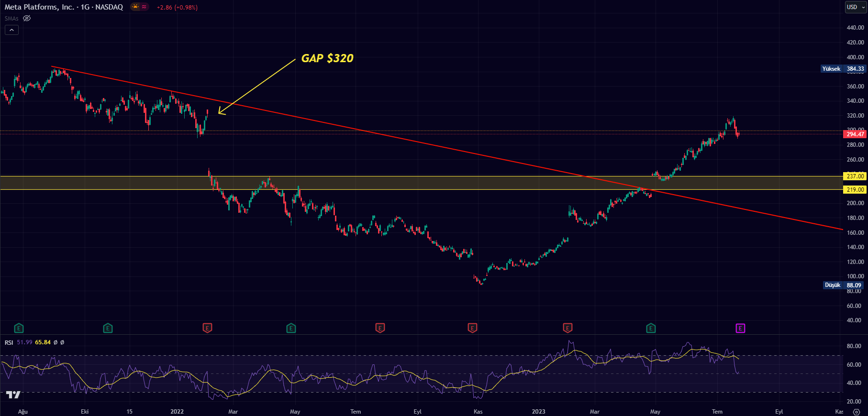Viewport: 868px width, 416px height.
Task: Open chart settings gear on time axis
Action: click(x=857, y=412)
